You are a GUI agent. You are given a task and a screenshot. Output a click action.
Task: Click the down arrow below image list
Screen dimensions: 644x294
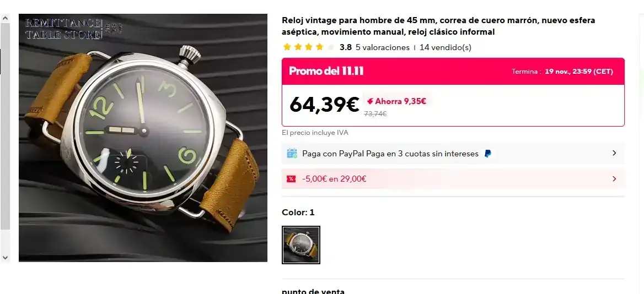click(6, 258)
